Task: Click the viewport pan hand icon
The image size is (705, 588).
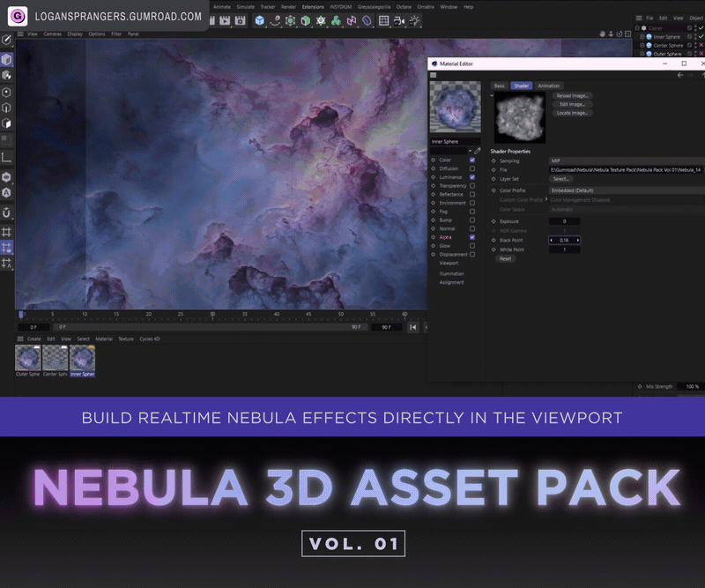Action: (603, 33)
